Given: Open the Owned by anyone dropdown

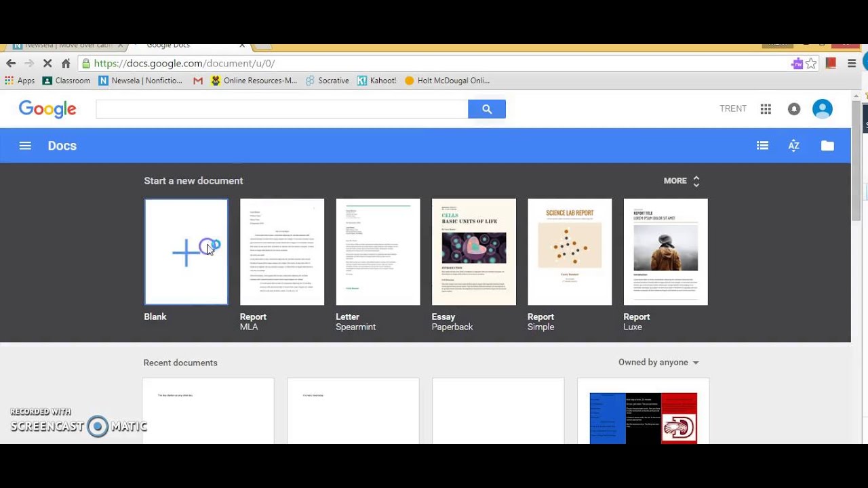Looking at the screenshot, I should click(658, 363).
